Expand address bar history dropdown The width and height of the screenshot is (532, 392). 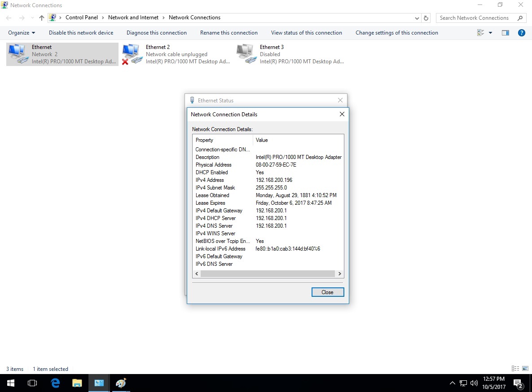[417, 18]
